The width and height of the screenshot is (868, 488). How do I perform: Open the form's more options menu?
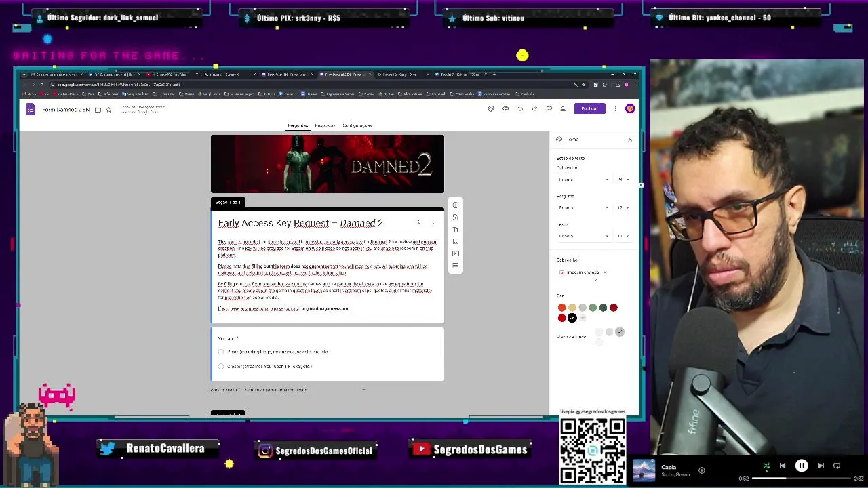(x=616, y=108)
